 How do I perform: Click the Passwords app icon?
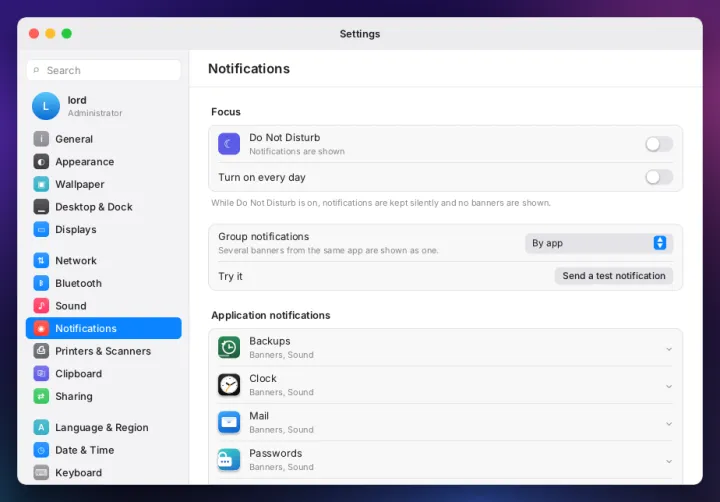pos(229,460)
